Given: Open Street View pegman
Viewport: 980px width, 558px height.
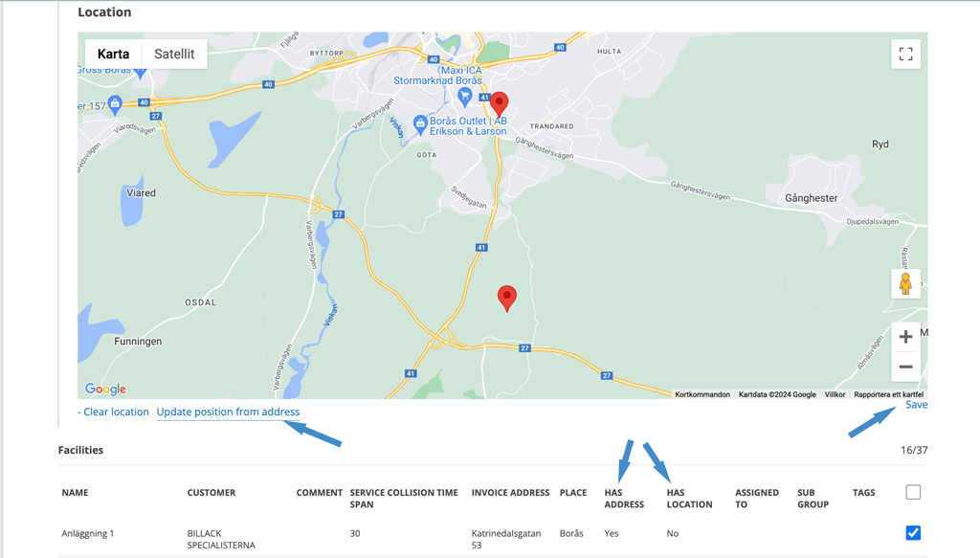Looking at the screenshot, I should (905, 283).
